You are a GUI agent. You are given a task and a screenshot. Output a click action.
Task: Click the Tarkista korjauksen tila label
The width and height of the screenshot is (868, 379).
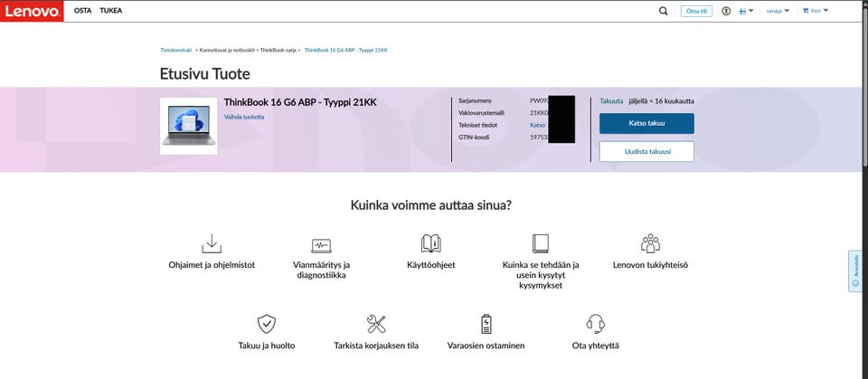(x=376, y=346)
